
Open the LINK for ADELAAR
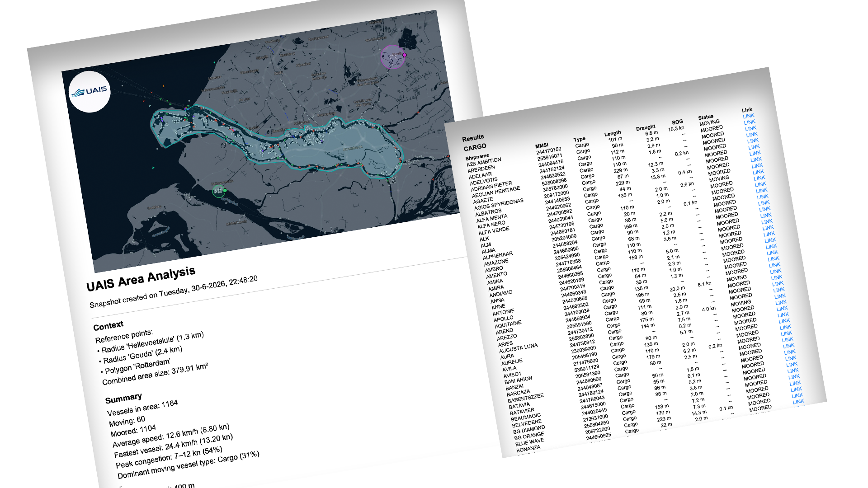[750, 129]
